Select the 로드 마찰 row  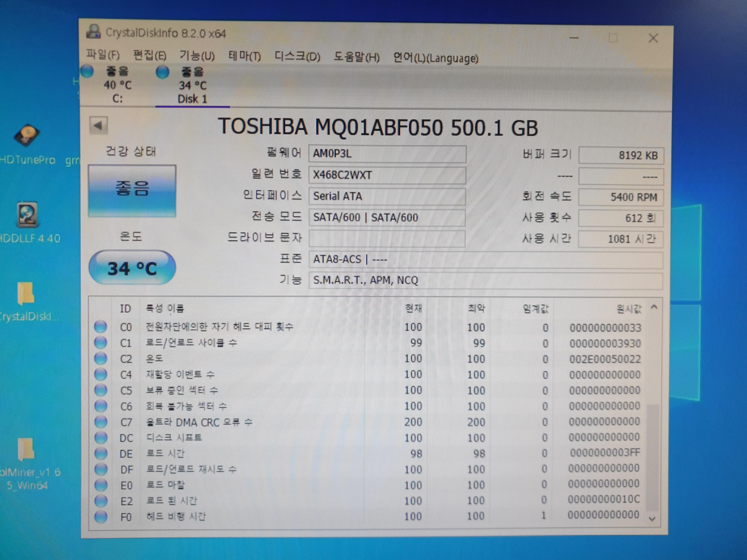pos(367,485)
